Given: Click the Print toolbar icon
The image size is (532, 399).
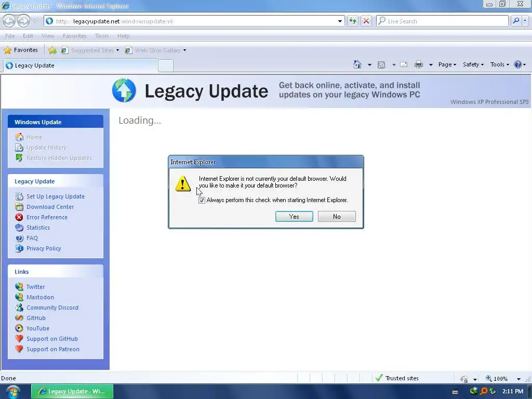Looking at the screenshot, I should 419,64.
